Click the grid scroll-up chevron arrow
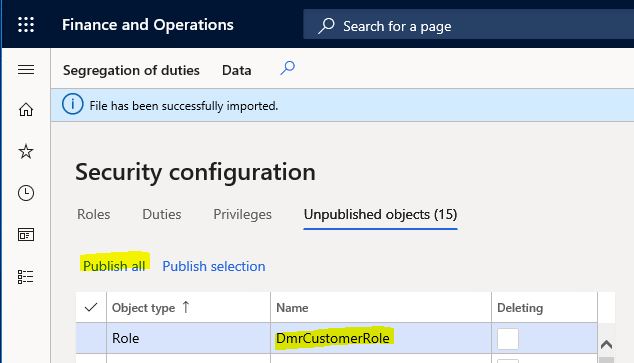 [x=606, y=344]
